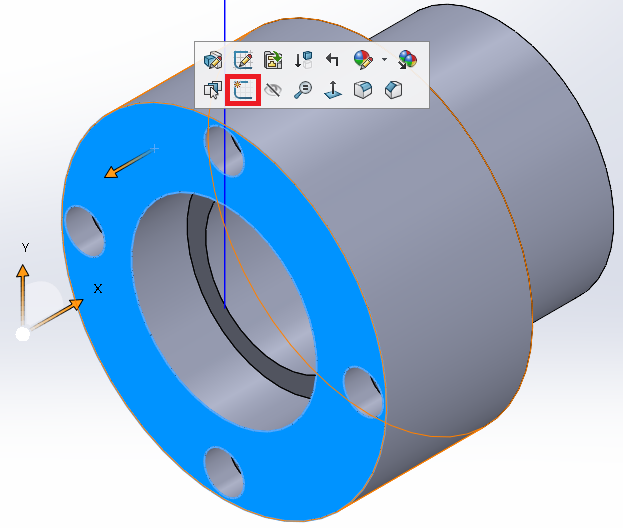Screen dimensions: 623x528
Task: Click Copy Appearance double color-ball icon
Action: [407, 60]
